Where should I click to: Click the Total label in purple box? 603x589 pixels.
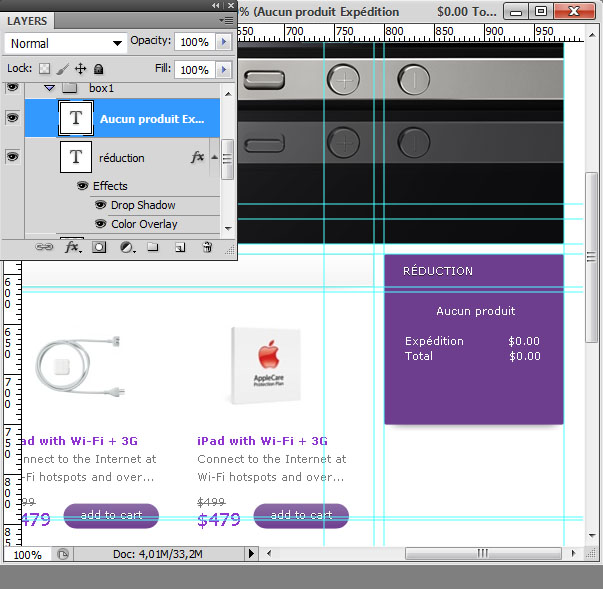[x=419, y=356]
